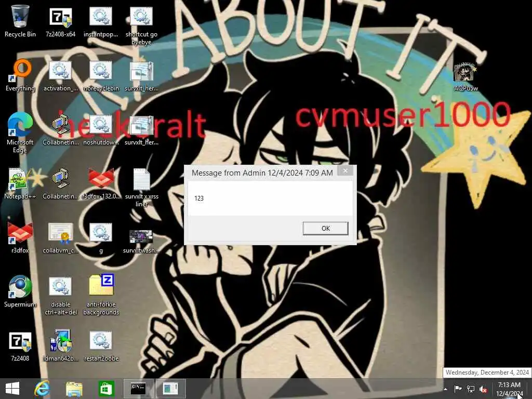The width and height of the screenshot is (532, 399).
Task: Open the Recycle Bin desktop icon
Action: pos(20,21)
